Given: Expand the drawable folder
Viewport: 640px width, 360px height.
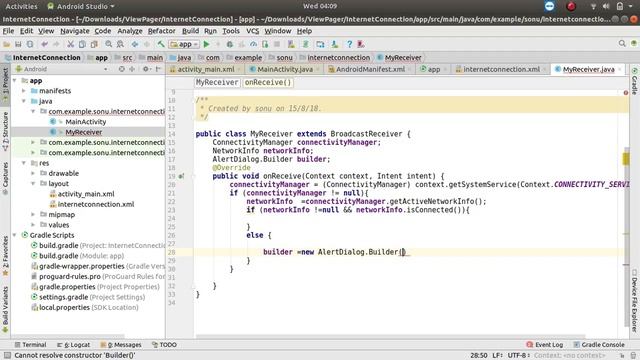Looking at the screenshot, I should coord(33,173).
